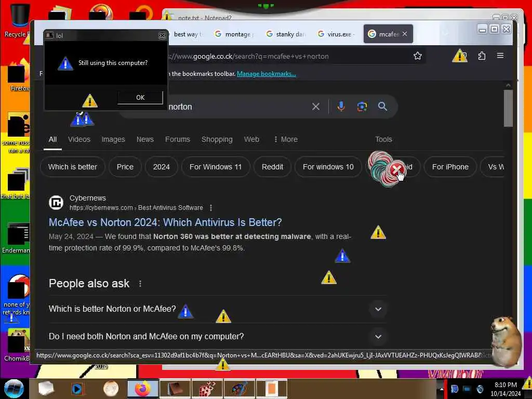Click the Reddit suggestion chip
Screen dimensions: 532x399
[x=272, y=167]
